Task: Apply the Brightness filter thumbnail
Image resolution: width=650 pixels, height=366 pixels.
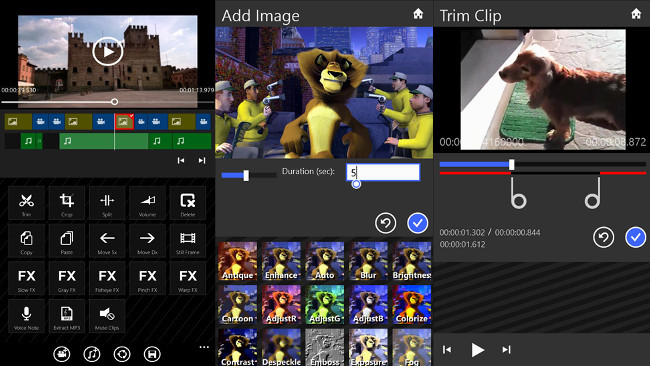Action: click(x=412, y=261)
